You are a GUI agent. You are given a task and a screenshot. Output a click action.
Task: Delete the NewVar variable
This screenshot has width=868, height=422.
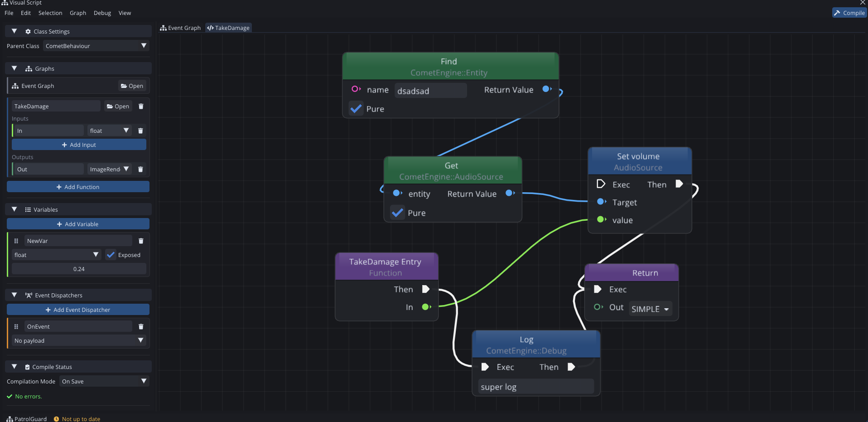point(141,241)
